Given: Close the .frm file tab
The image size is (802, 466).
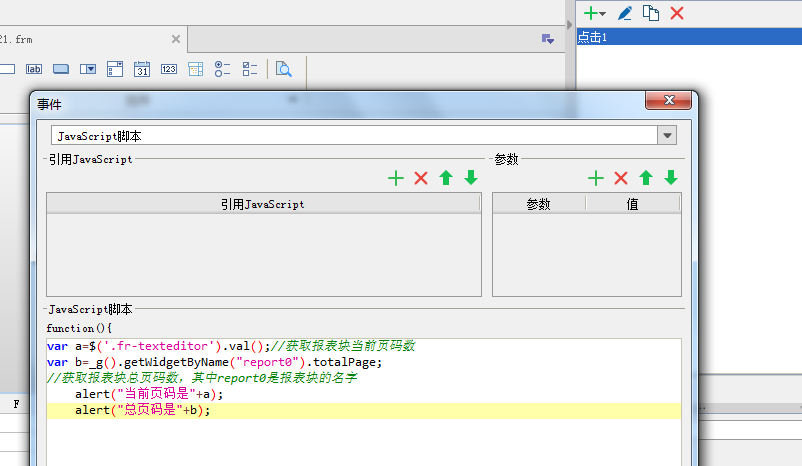Looking at the screenshot, I should pyautogui.click(x=176, y=39).
